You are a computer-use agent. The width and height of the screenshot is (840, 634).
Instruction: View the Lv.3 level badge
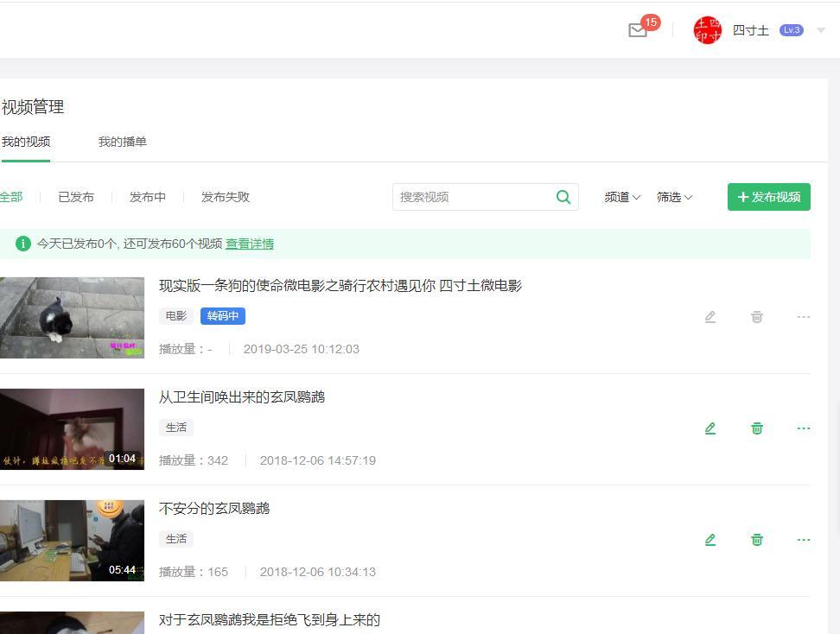pyautogui.click(x=792, y=30)
